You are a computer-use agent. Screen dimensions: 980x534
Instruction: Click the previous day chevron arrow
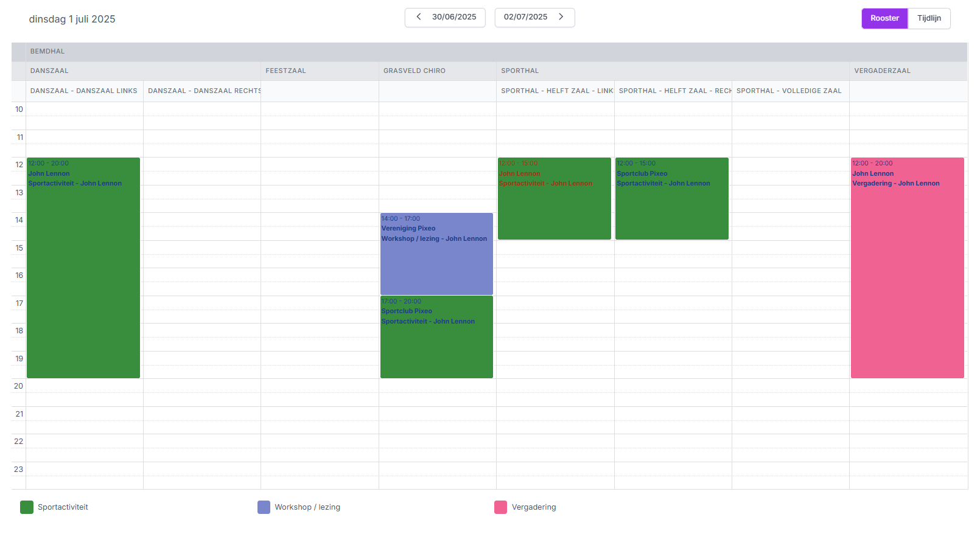(419, 17)
